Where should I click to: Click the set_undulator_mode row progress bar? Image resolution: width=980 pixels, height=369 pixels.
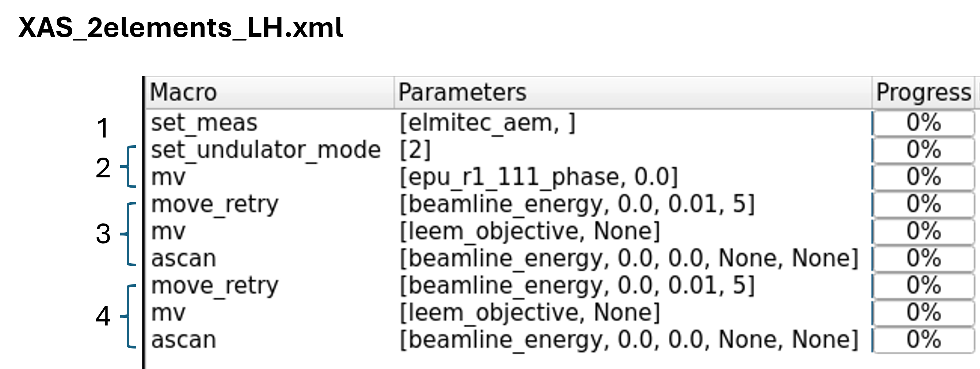click(923, 150)
